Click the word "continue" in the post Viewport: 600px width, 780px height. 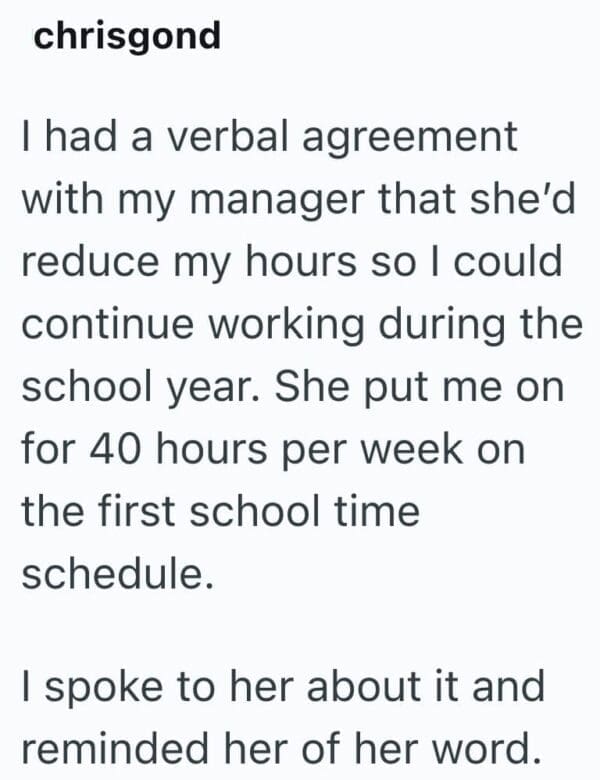(x=110, y=325)
